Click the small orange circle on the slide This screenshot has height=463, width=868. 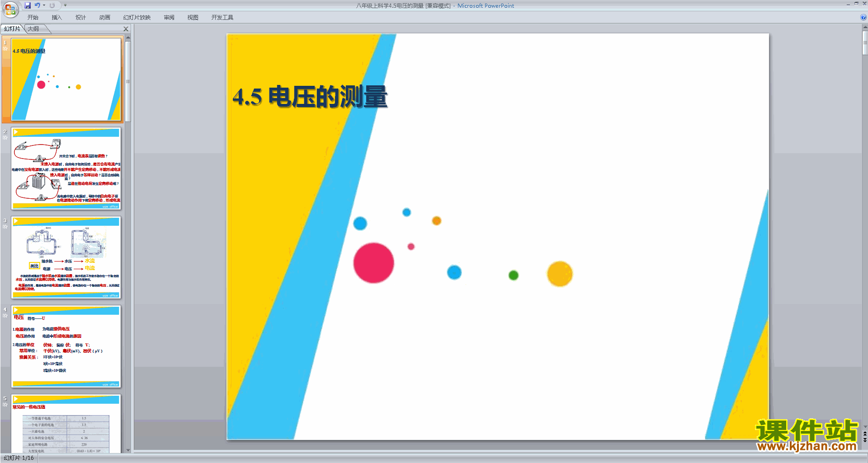click(x=436, y=220)
